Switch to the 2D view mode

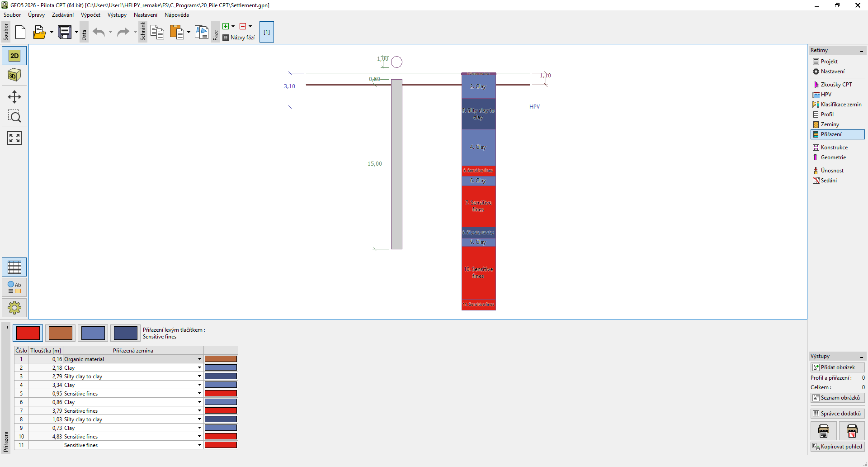click(x=14, y=56)
